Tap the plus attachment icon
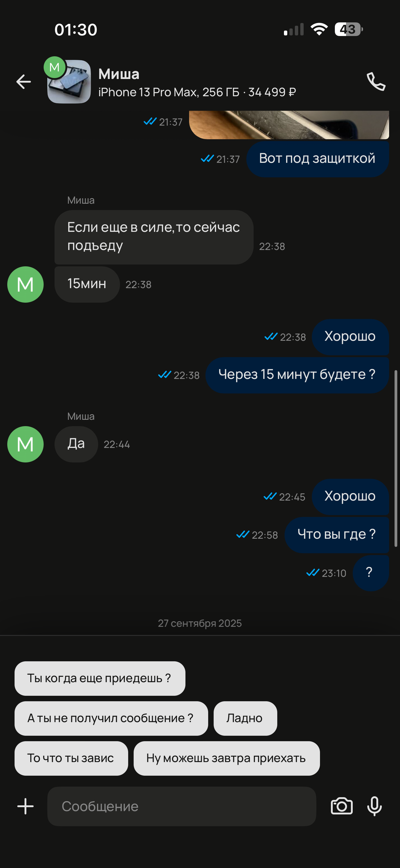The image size is (400, 868). (25, 806)
